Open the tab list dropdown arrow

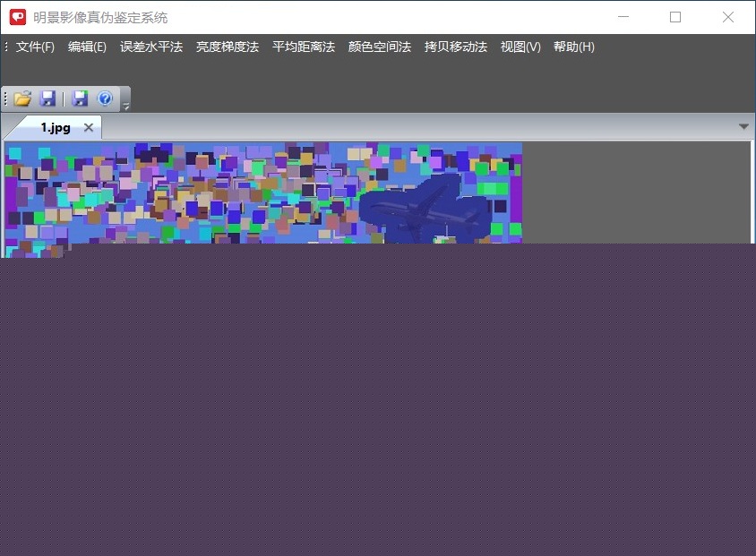tap(743, 127)
